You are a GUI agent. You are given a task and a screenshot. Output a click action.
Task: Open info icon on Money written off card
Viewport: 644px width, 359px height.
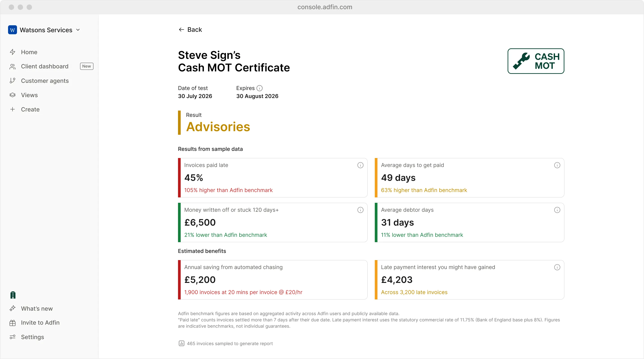[x=360, y=210]
